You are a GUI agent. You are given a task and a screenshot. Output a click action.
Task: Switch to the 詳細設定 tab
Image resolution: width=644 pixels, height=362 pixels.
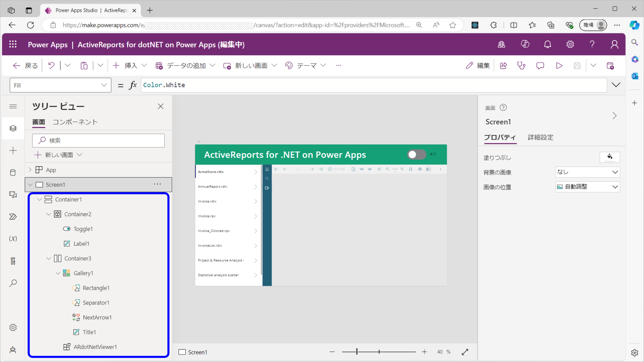(x=541, y=137)
